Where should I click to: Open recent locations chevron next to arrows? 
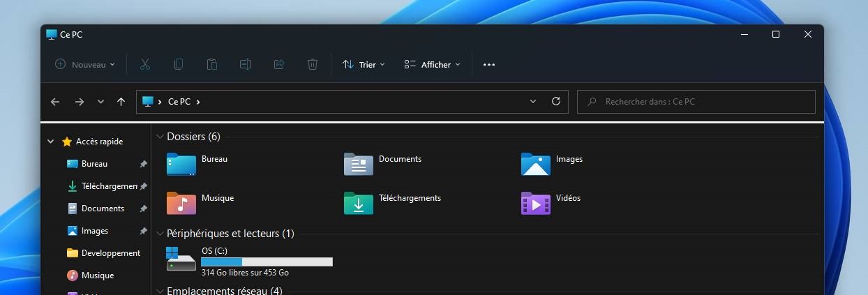[100, 102]
